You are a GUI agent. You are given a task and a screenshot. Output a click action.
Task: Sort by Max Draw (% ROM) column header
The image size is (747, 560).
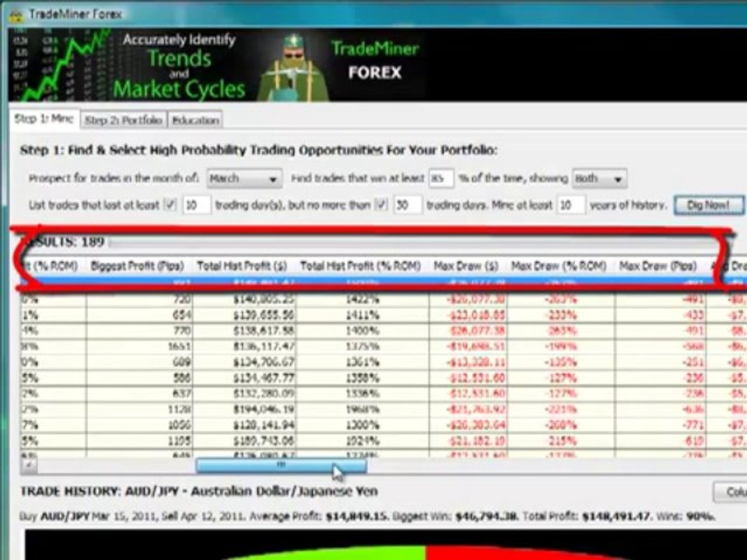pyautogui.click(x=559, y=266)
